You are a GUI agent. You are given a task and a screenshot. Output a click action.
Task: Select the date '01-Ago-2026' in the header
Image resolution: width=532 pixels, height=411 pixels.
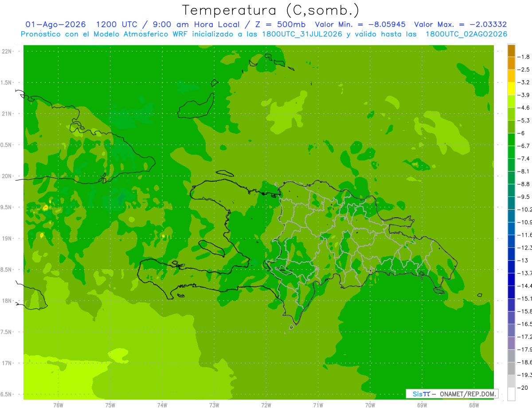coord(55,24)
